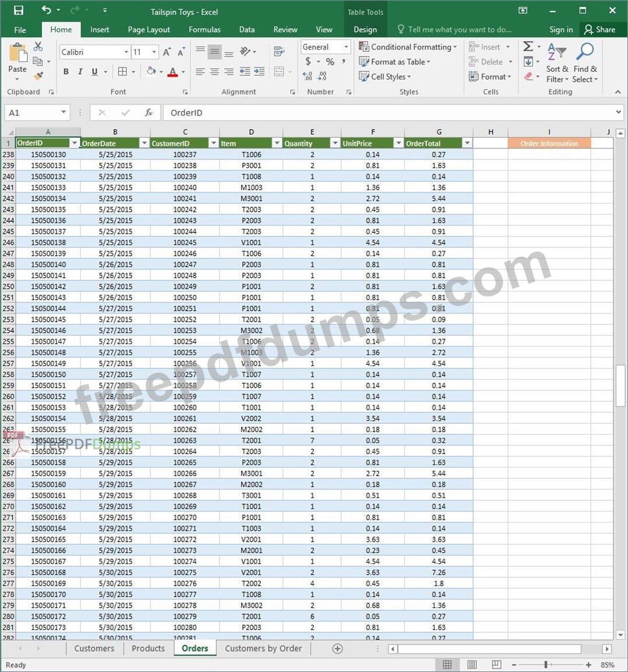Screen dimensions: 628x672
Task: Click the formula bar showing OrderID
Action: pos(392,113)
